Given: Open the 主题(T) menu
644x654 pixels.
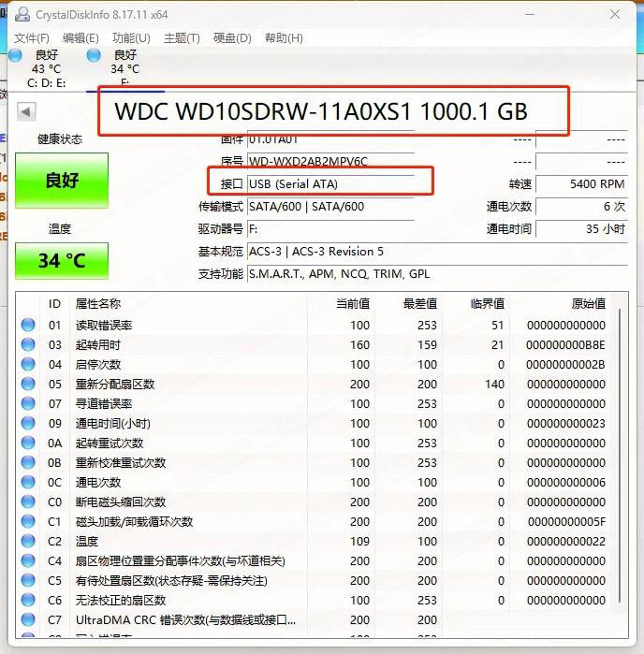Looking at the screenshot, I should click(182, 38).
